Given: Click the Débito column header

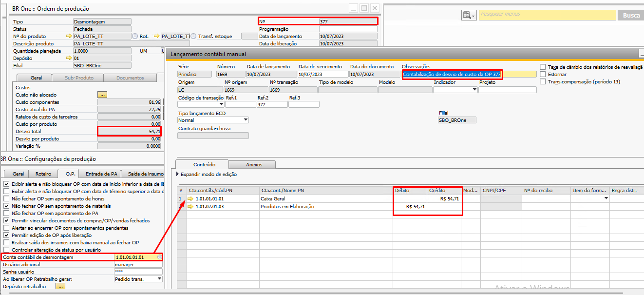Looking at the screenshot, I should coord(410,190).
